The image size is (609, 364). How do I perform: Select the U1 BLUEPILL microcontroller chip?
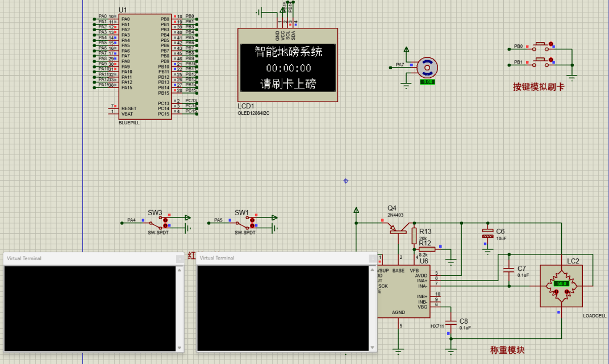tap(145, 66)
